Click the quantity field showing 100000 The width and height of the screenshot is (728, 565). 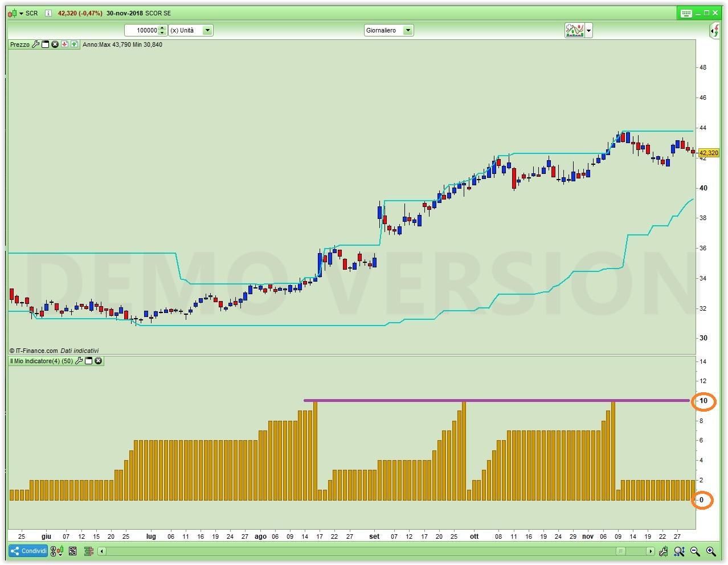point(141,30)
